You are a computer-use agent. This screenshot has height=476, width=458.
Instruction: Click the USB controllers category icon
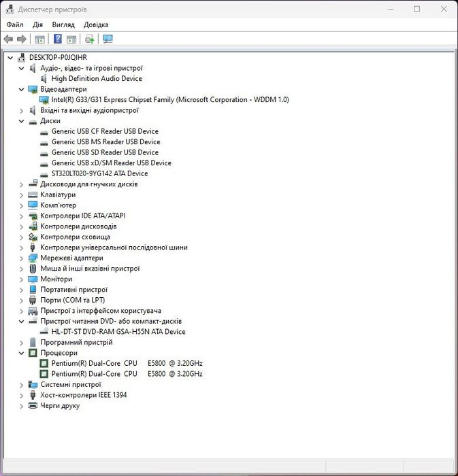pyautogui.click(x=33, y=248)
